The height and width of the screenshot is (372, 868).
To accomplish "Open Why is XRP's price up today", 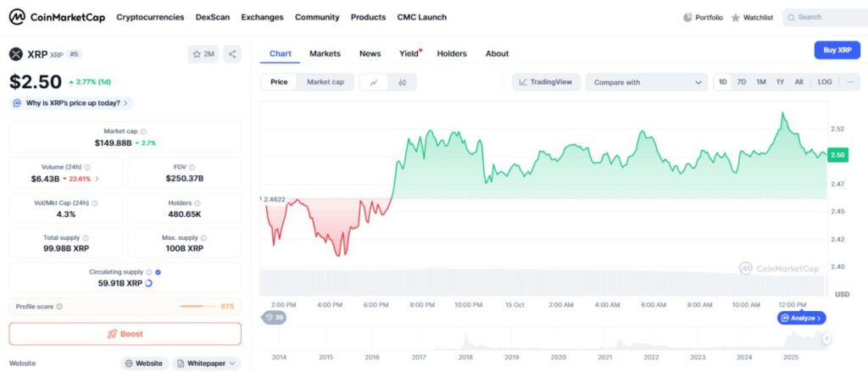I will coord(71,103).
